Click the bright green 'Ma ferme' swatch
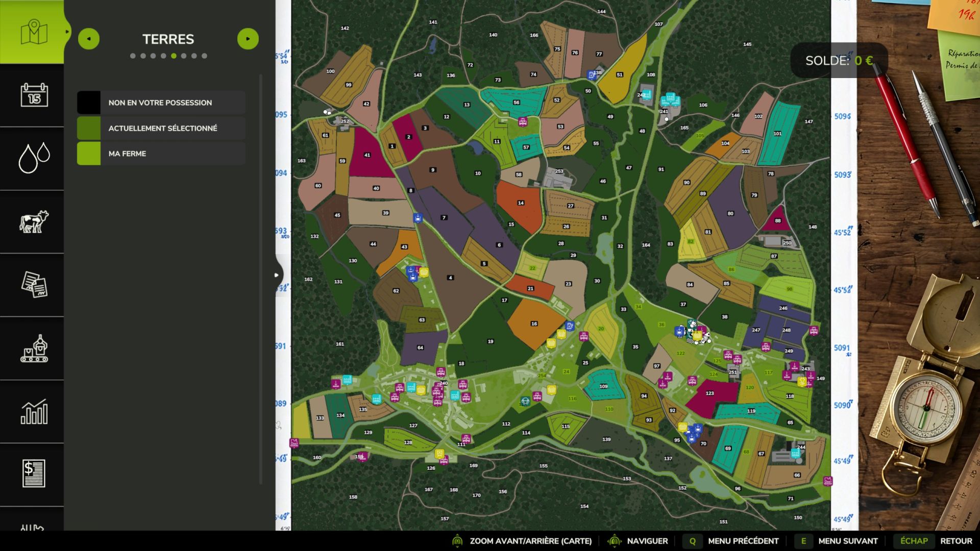Viewport: 980px width, 551px height. pyautogui.click(x=89, y=154)
